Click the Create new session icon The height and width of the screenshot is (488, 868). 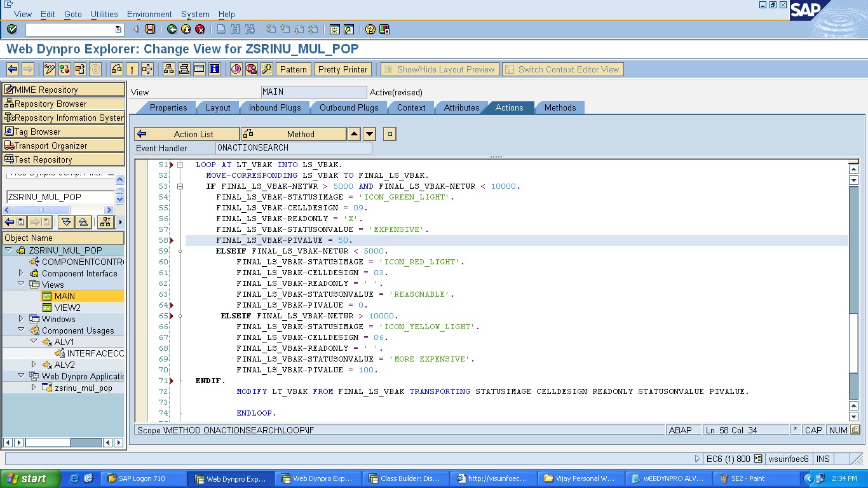point(335,29)
